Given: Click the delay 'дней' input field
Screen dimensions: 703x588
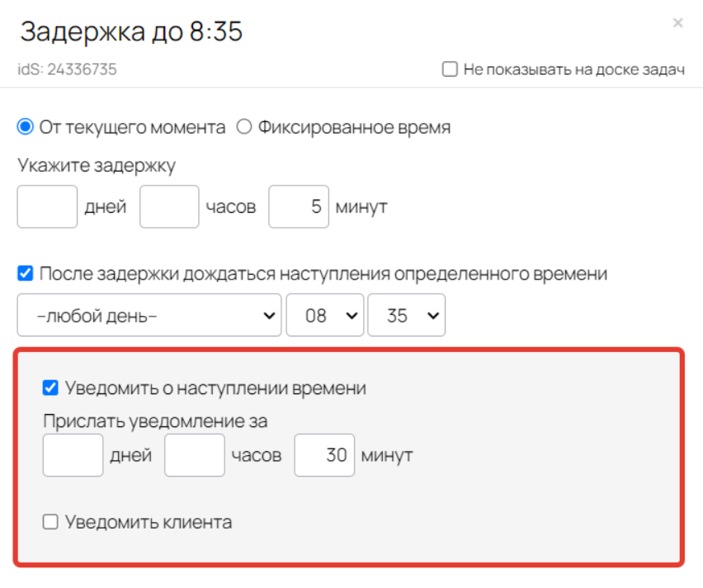Looking at the screenshot, I should click(x=47, y=207).
